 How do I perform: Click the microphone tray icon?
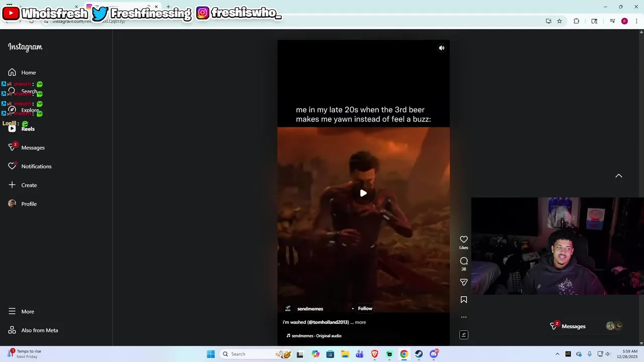[589, 354]
